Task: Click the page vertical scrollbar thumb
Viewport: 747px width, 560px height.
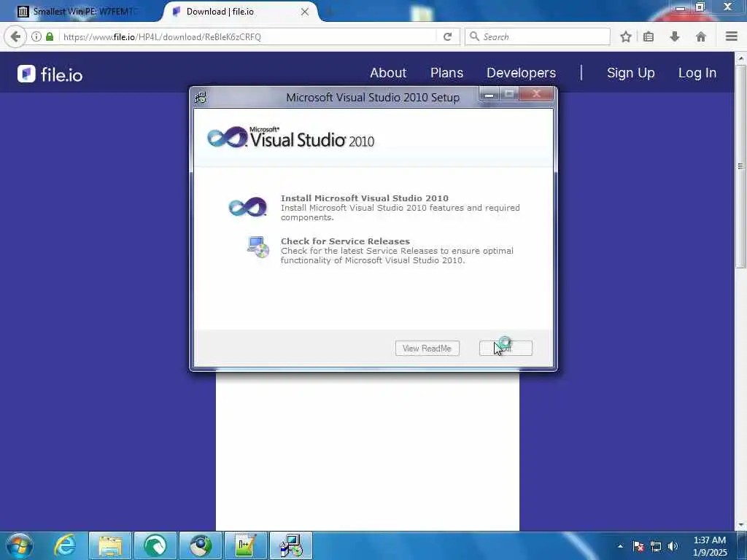Action: (741, 166)
